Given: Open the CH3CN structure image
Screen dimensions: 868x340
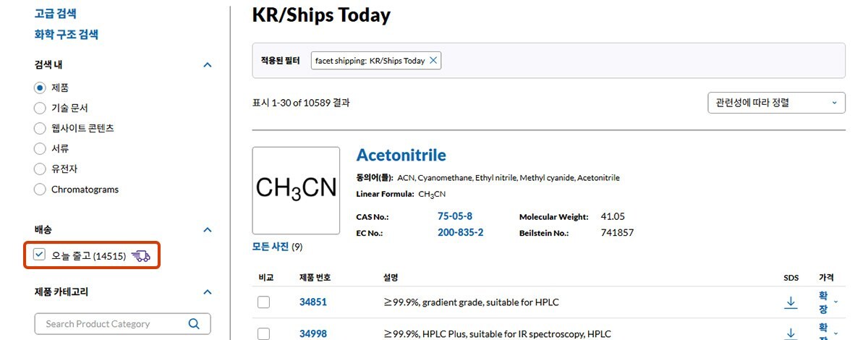Looking at the screenshot, I should tap(296, 190).
